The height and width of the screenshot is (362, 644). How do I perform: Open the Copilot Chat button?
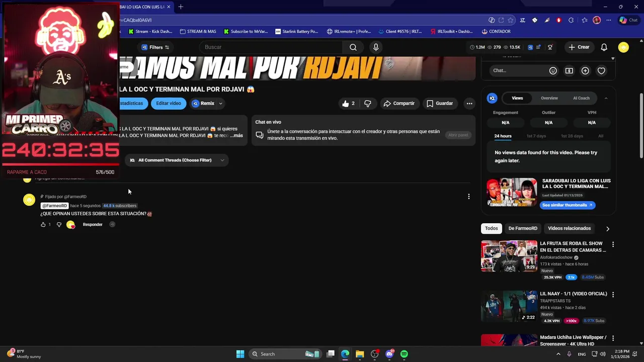coord(629,20)
